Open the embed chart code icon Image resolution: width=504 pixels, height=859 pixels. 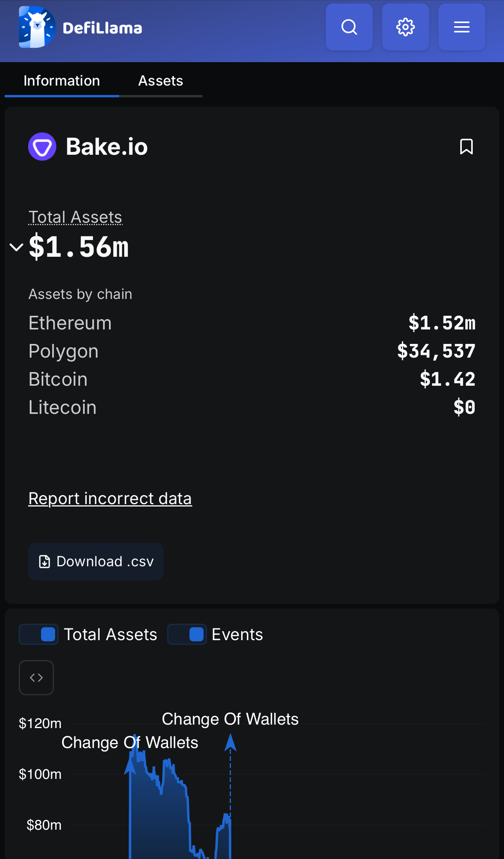pos(36,677)
